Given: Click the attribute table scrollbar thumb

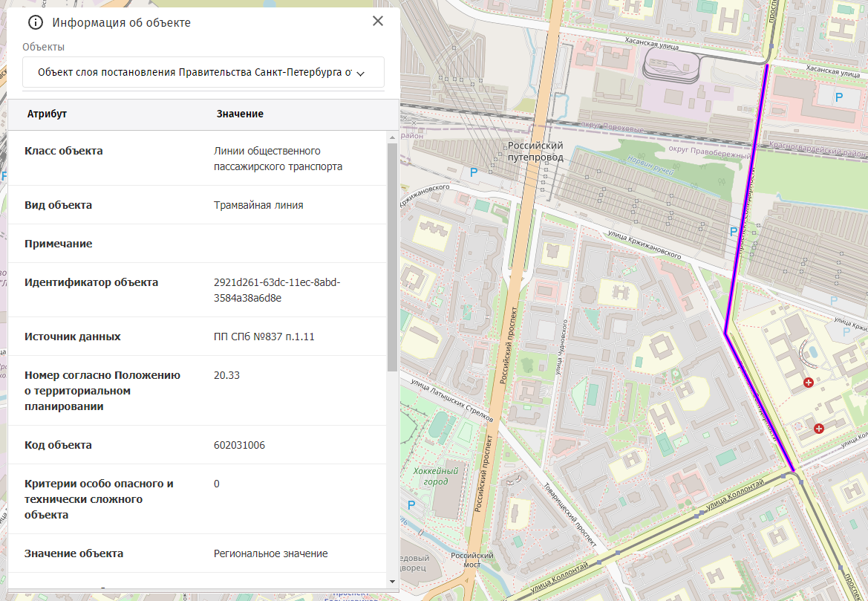Looking at the screenshot, I should pos(393,256).
